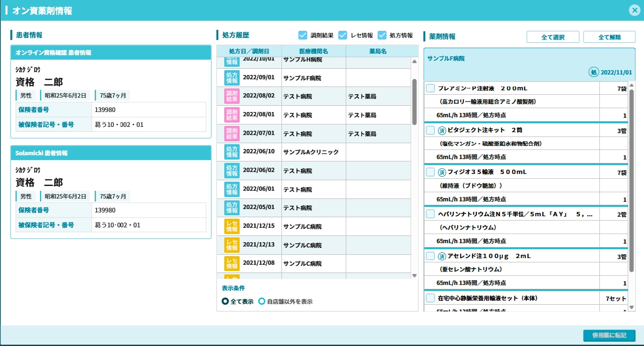Click the 処方情報 badge for 2022/09/01
644x346 pixels.
click(232, 78)
